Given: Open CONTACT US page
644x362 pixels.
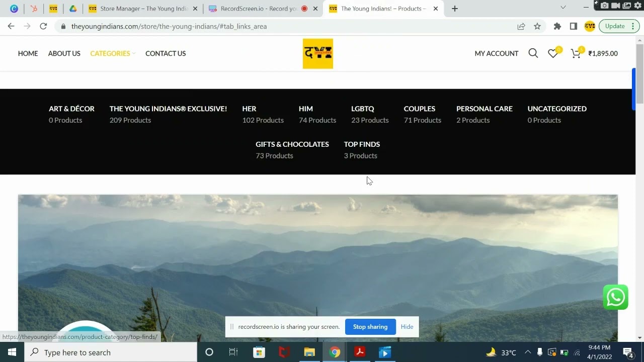Looking at the screenshot, I should (x=166, y=53).
